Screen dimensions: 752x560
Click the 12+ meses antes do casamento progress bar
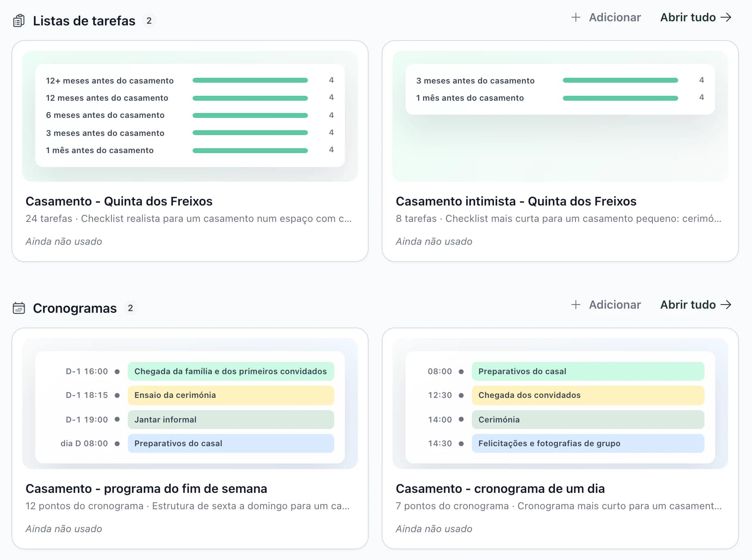[x=250, y=80]
